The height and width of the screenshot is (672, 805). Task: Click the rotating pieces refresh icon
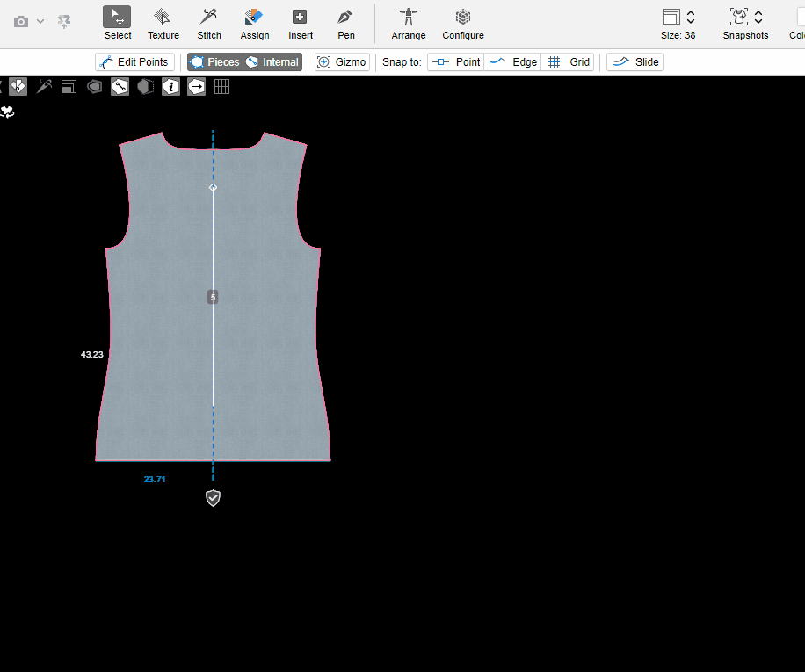click(x=7, y=112)
